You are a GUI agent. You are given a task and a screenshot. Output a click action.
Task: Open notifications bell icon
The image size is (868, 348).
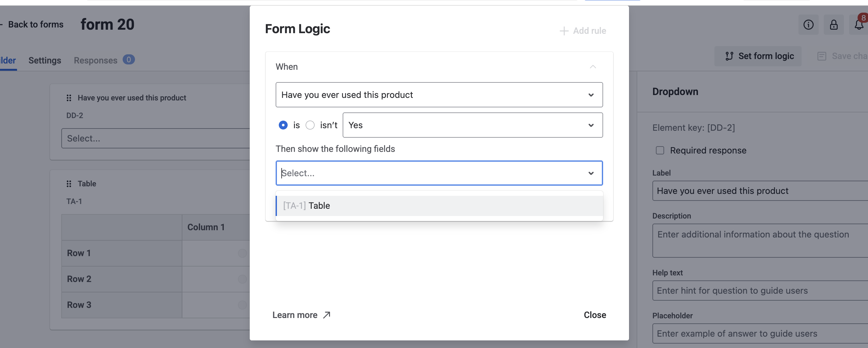tap(859, 25)
